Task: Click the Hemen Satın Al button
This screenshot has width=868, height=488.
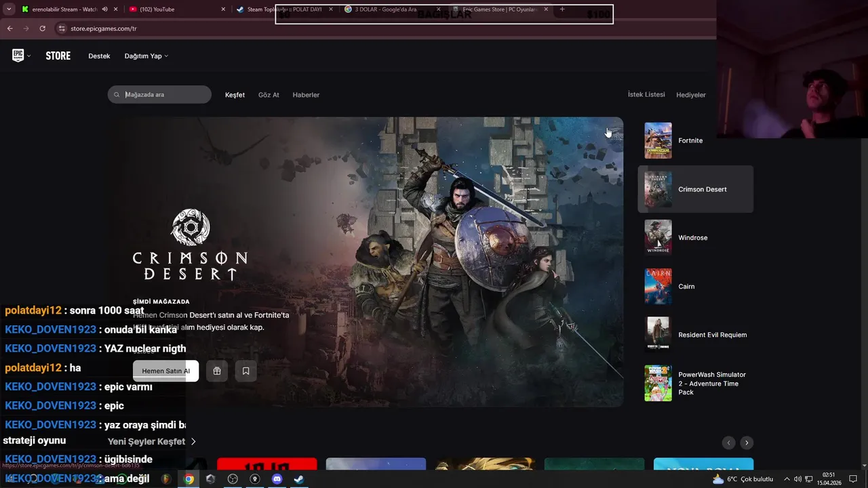Action: click(x=166, y=371)
